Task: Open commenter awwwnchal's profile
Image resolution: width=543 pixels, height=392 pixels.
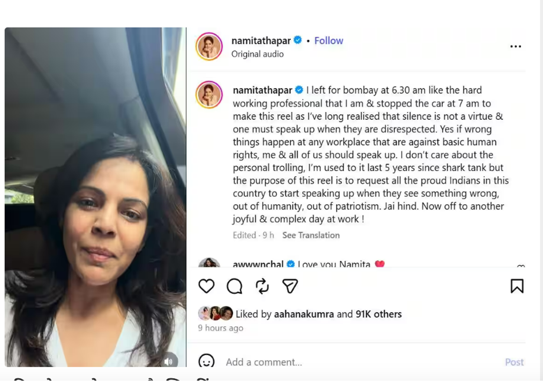Action: [258, 264]
